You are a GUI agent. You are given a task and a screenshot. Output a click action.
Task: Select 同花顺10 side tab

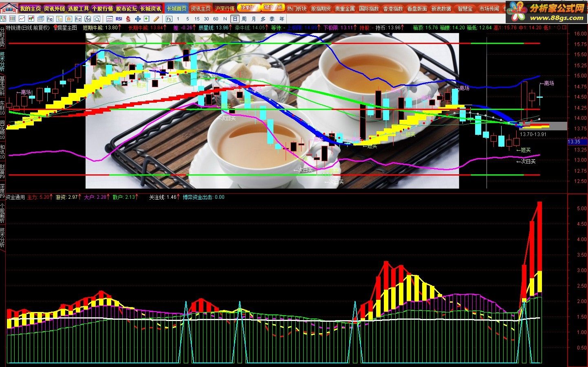click(x=2, y=130)
